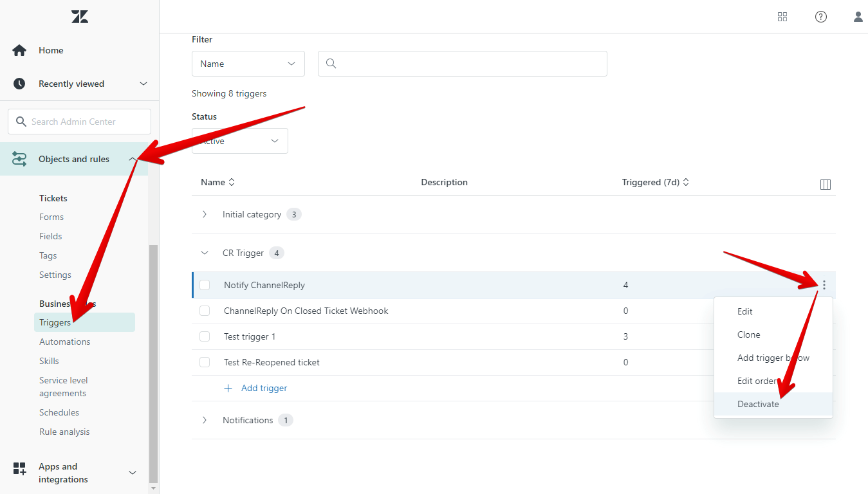Viewport: 868px width, 494px height.
Task: Click the Notify ChannelReply trigger name
Action: [264, 285]
